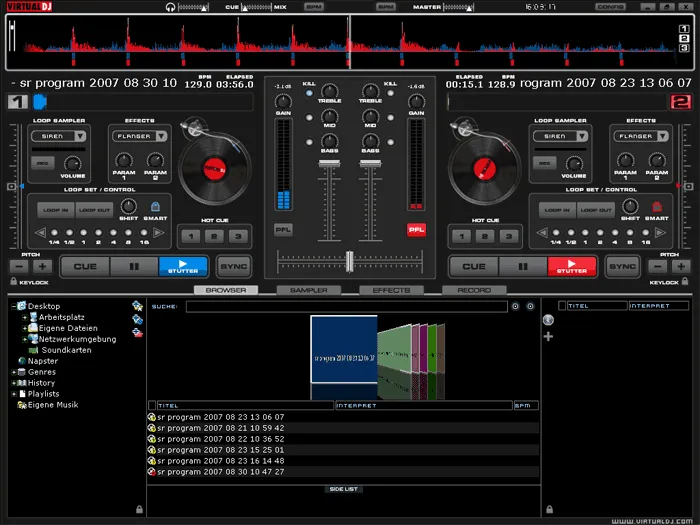
Task: Toggle right channel treble Kill button
Action: 391,93
